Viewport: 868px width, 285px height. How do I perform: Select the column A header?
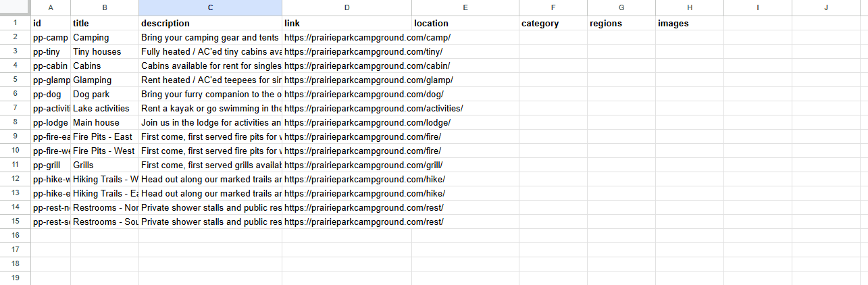(x=51, y=7)
